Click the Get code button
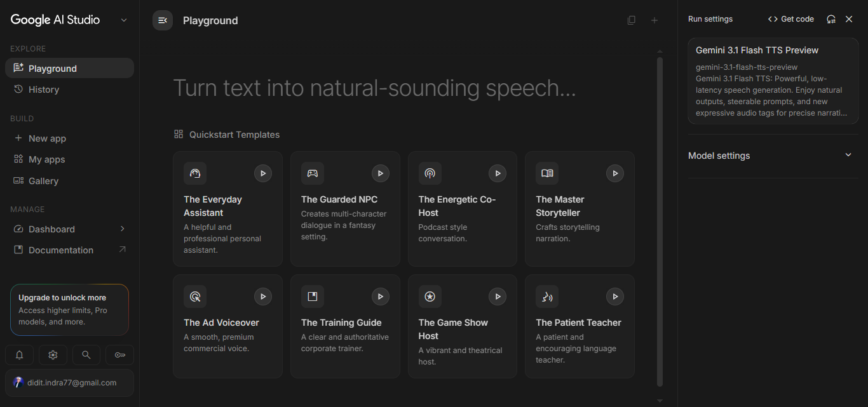 click(x=791, y=19)
